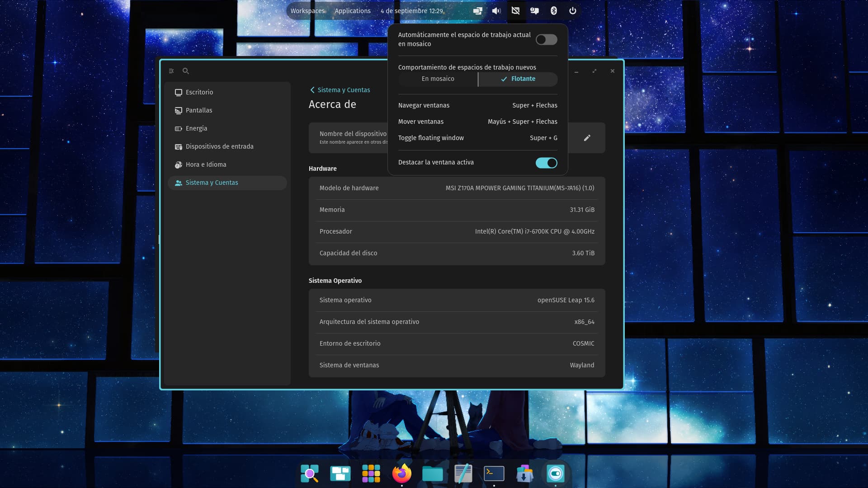Open the terminal from the dock
This screenshot has height=488, width=868.
494,474
